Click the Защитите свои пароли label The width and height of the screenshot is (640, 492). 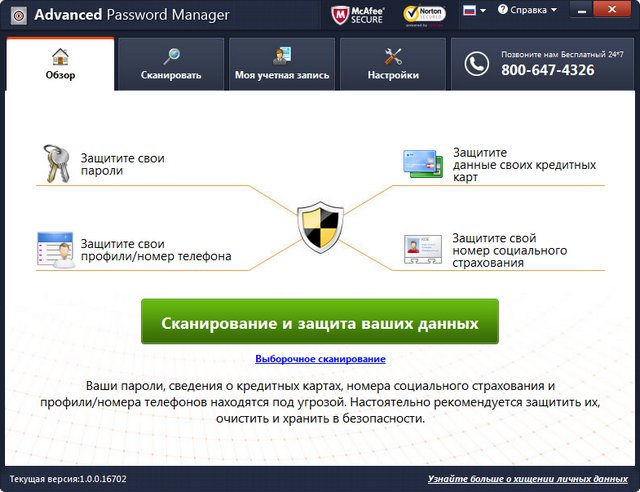(122, 164)
